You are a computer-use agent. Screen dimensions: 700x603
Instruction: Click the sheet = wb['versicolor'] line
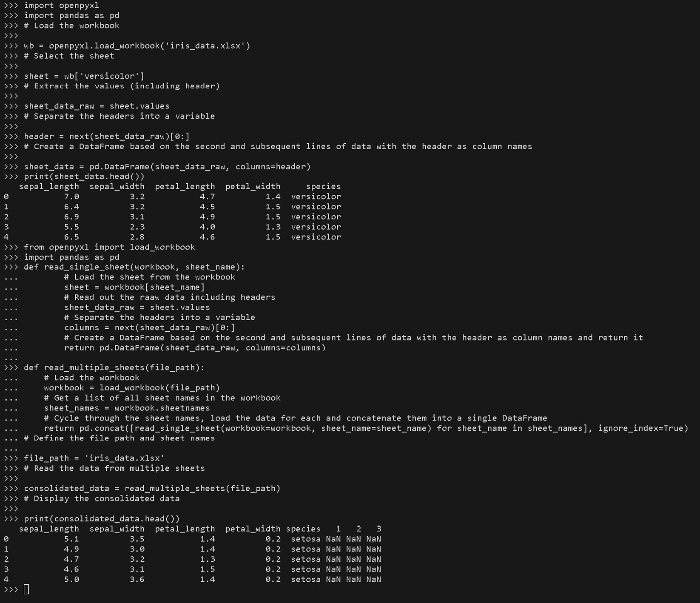tap(84, 76)
